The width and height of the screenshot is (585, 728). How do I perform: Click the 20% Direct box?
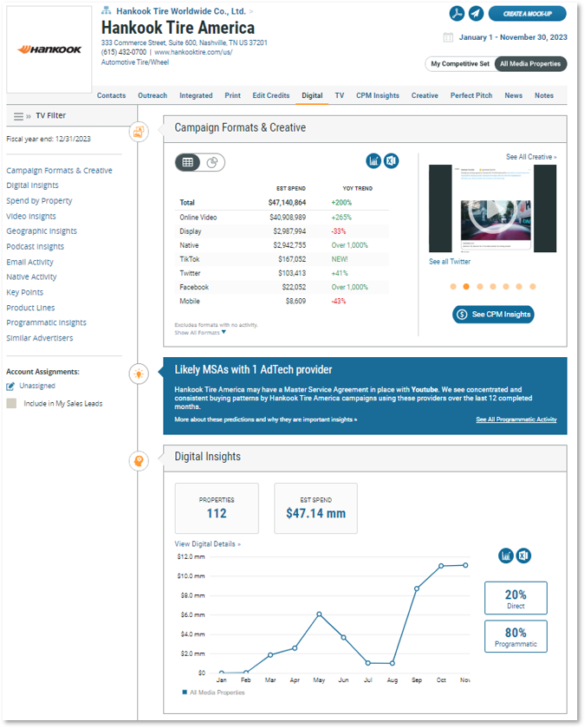(516, 598)
